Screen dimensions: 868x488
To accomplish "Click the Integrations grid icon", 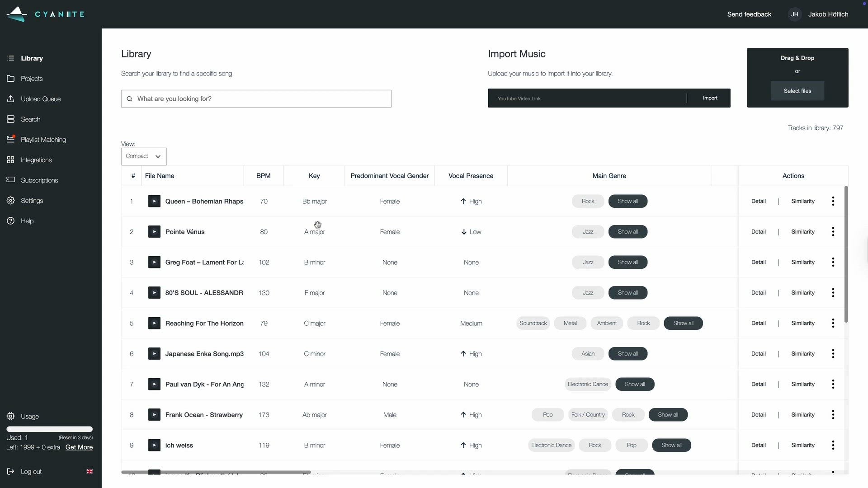I will coord(11,160).
